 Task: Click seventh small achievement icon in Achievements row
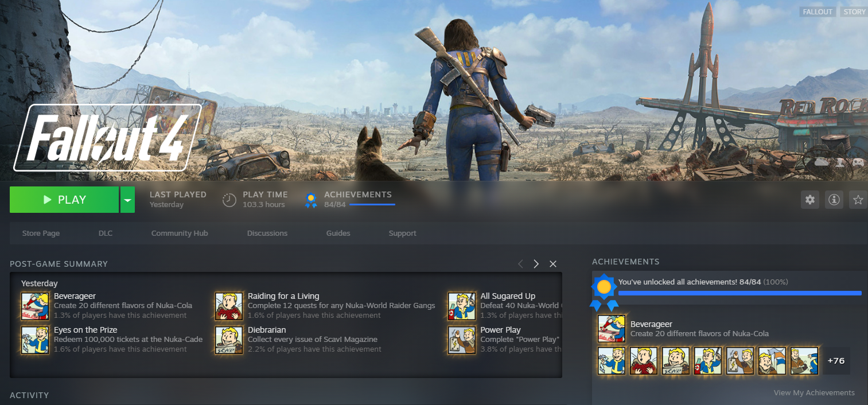tap(804, 361)
